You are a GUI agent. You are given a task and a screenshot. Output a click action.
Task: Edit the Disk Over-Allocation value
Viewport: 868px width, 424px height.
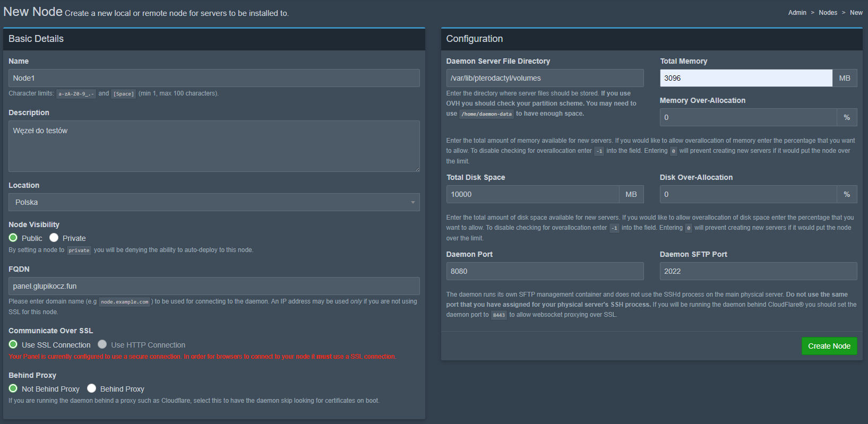(x=748, y=194)
